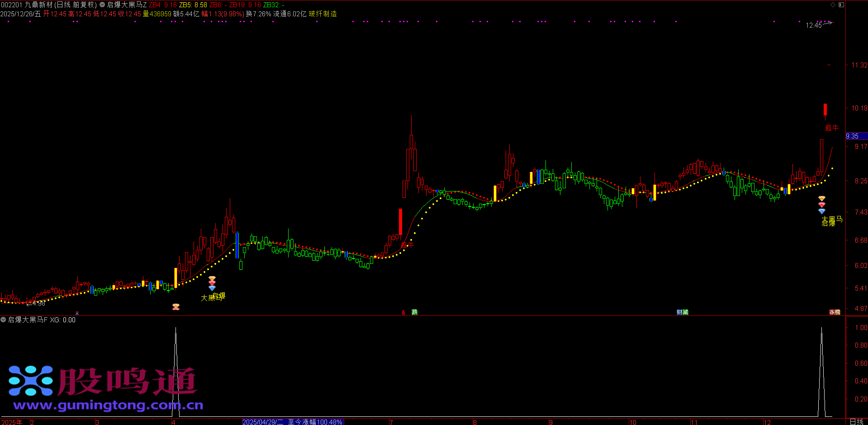This screenshot has height=425, width=868.
Task: Toggle the side panel icon at top right
Action: pos(841,5)
